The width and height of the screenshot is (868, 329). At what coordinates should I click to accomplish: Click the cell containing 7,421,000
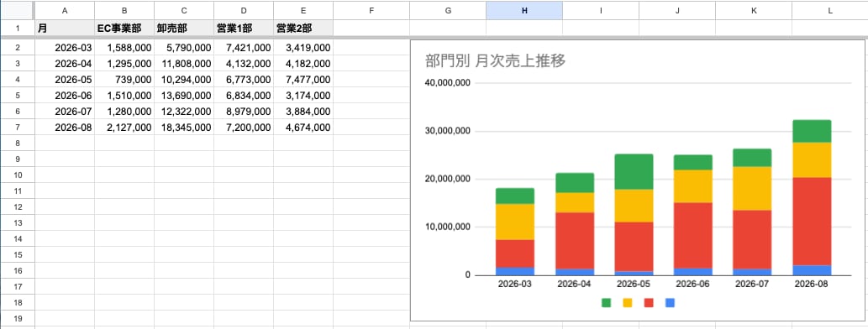coord(245,48)
